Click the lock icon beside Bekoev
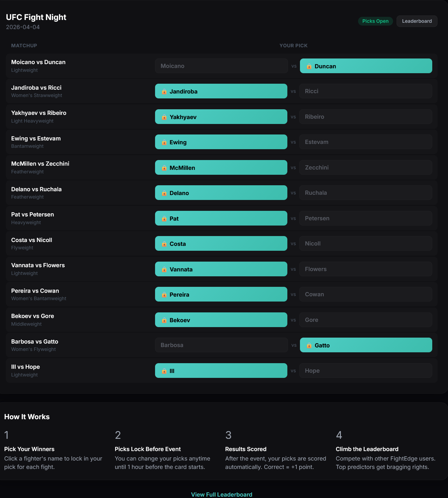This screenshot has height=498, width=448. coord(164,320)
